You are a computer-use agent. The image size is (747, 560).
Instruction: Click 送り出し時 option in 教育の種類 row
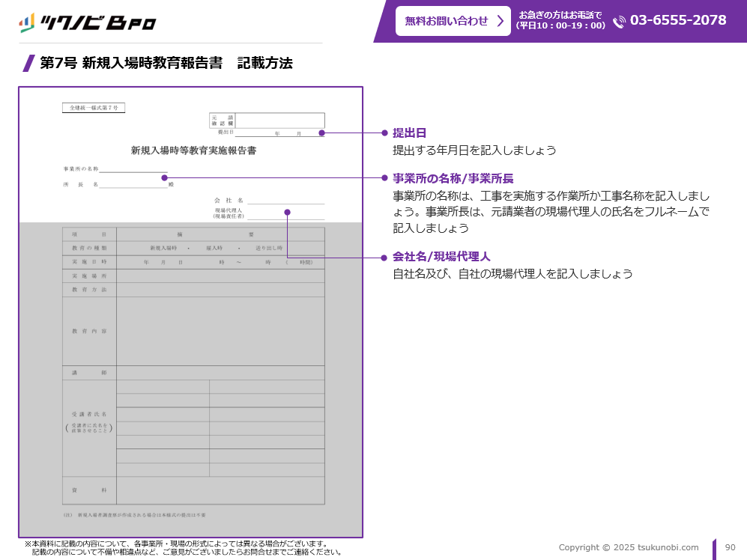pyautogui.click(x=269, y=248)
